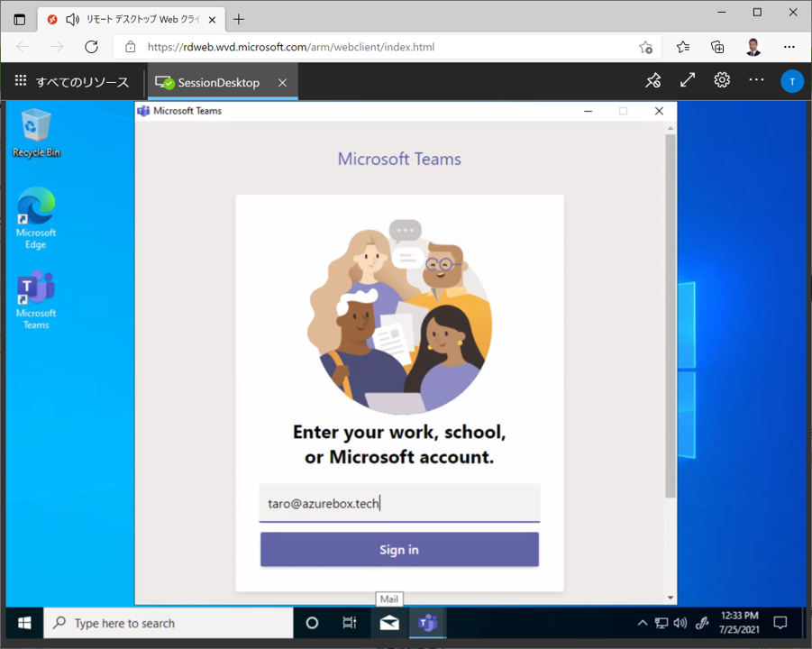This screenshot has height=649, width=812.
Task: Open the Mail app from taskbar
Action: pos(389,623)
